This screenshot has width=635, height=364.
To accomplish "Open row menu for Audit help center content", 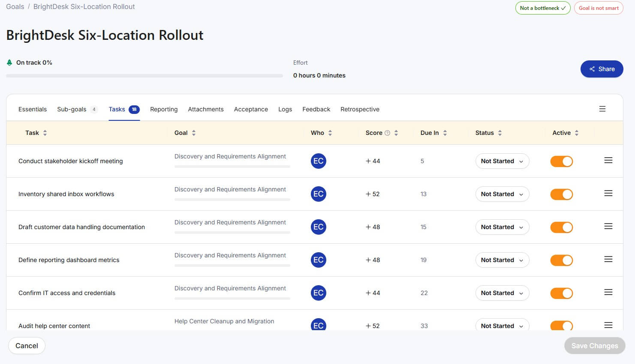I will tap(608, 325).
